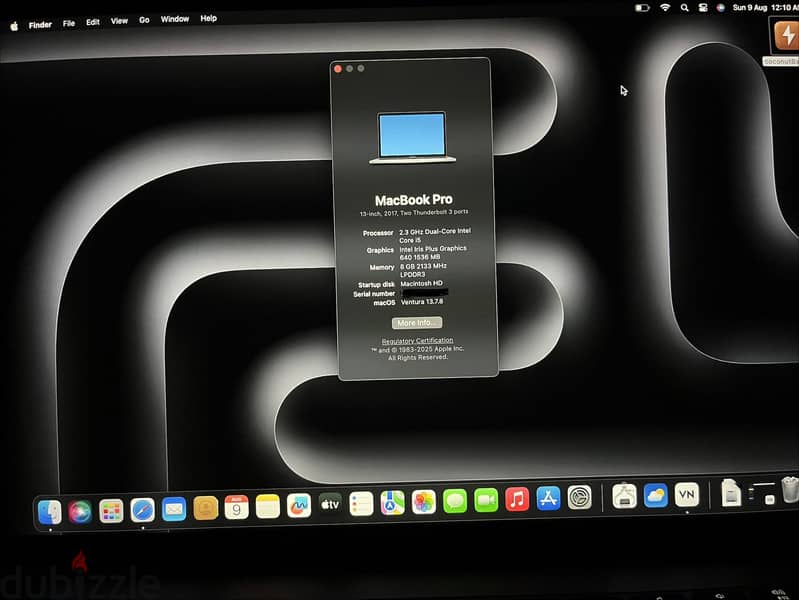
Task: Open Freeform app in the Dock
Action: coord(299,505)
